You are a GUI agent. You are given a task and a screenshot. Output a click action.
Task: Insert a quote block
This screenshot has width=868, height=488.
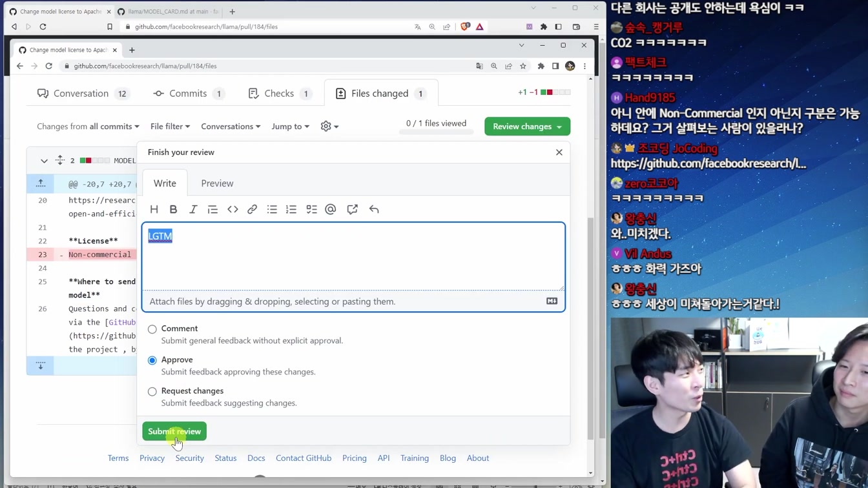(212, 209)
